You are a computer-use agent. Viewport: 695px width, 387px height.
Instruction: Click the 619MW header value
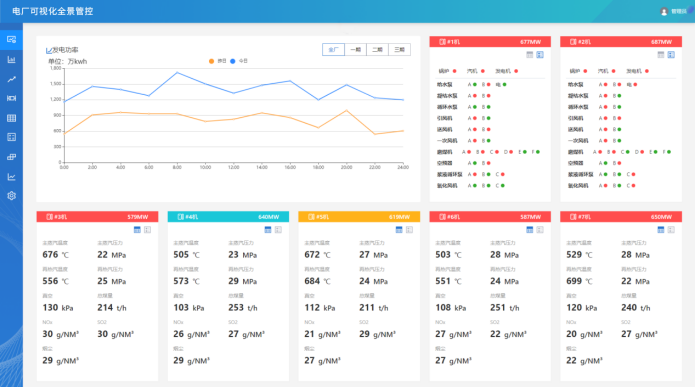click(399, 217)
